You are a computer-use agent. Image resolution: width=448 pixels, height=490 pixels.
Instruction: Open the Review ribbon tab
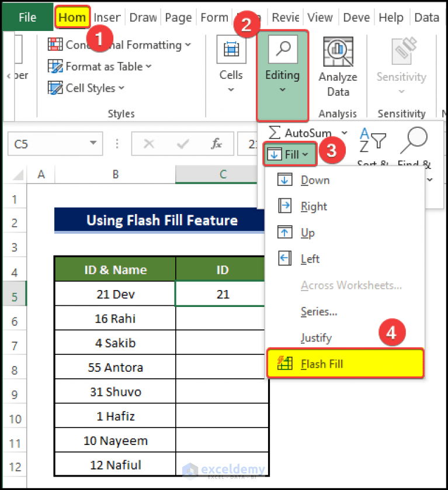(x=286, y=18)
